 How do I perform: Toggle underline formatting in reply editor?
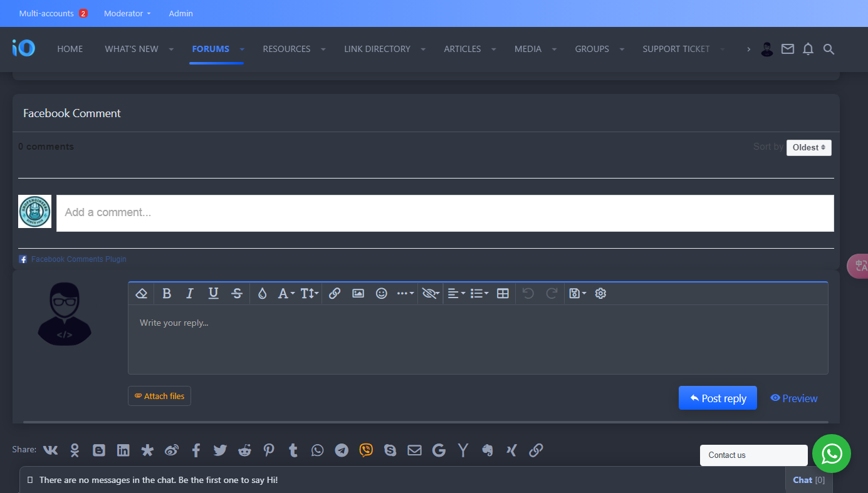[x=213, y=293]
